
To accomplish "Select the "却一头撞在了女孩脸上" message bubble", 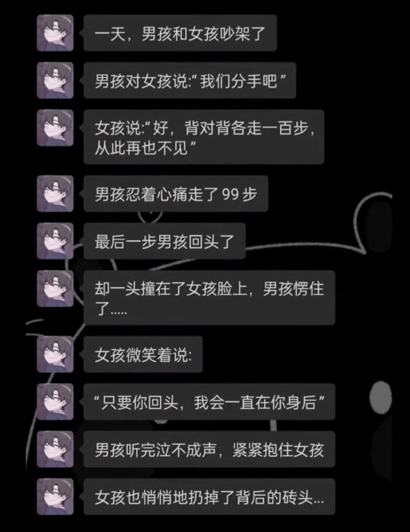I will coord(209,298).
